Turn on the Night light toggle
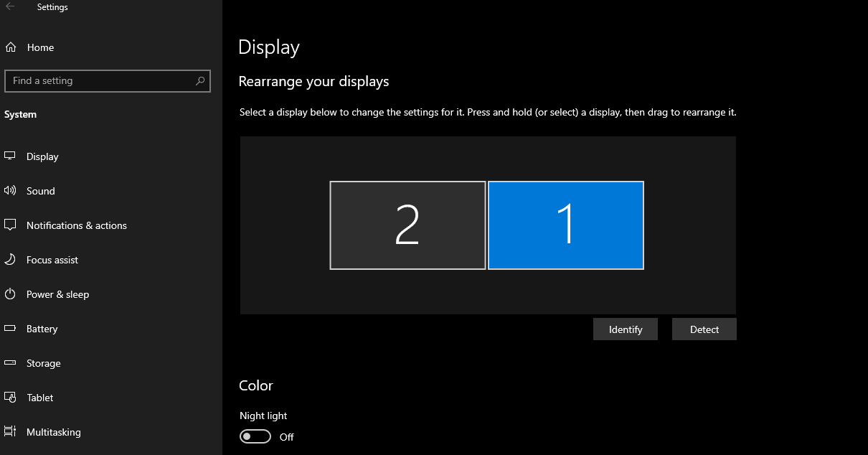The width and height of the screenshot is (868, 455). (255, 436)
